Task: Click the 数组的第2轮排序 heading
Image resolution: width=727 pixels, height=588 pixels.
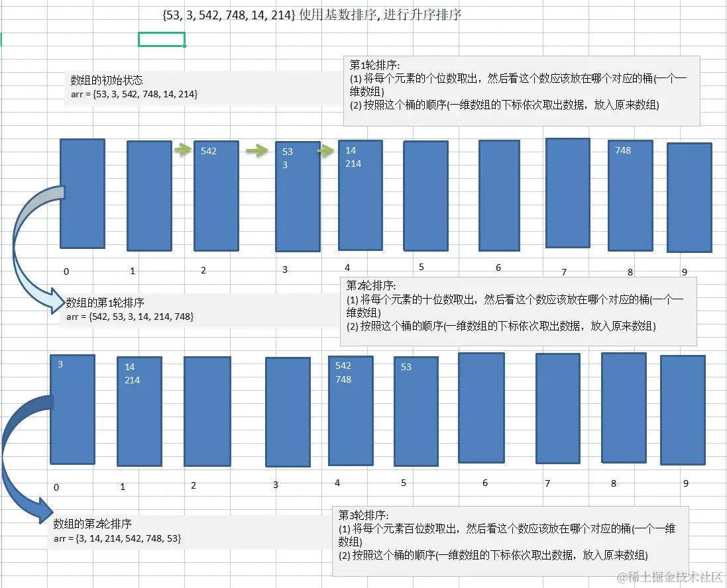Action: 92,524
